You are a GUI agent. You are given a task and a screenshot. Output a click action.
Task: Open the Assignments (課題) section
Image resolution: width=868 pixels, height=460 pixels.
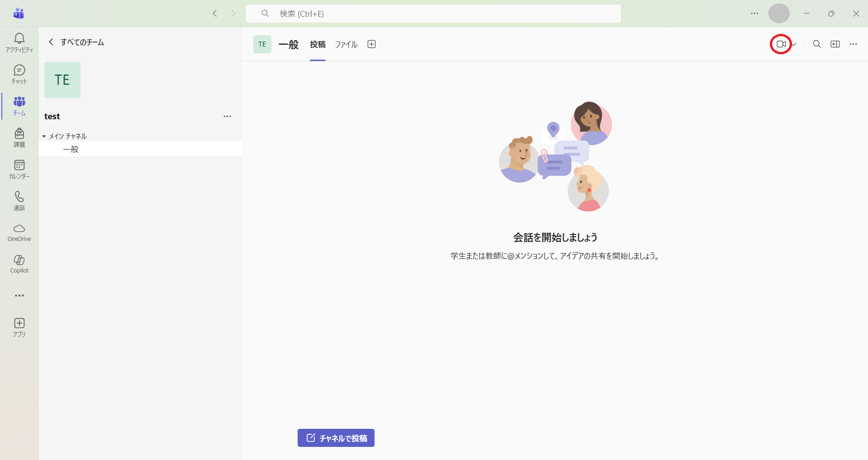pos(19,137)
